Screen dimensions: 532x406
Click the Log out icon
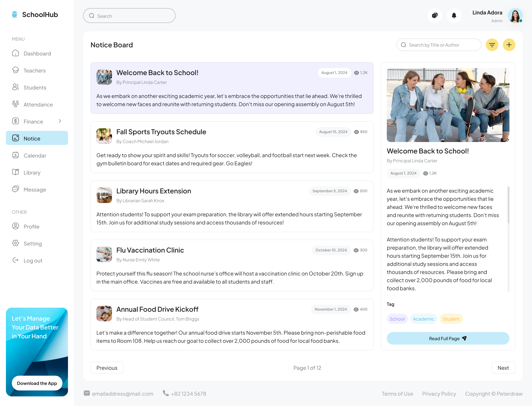(16, 260)
